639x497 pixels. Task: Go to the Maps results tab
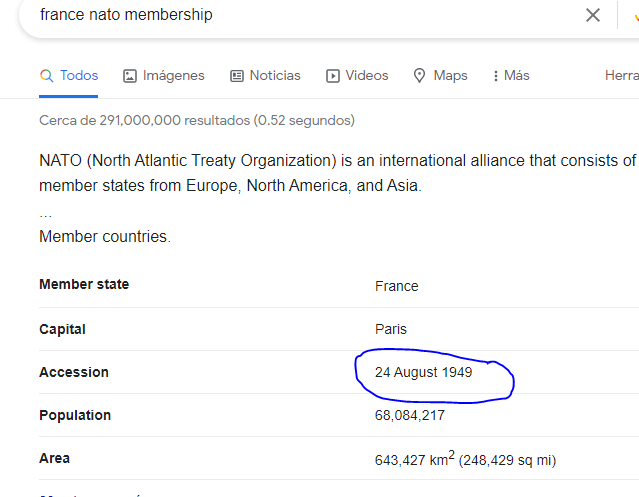coord(450,76)
